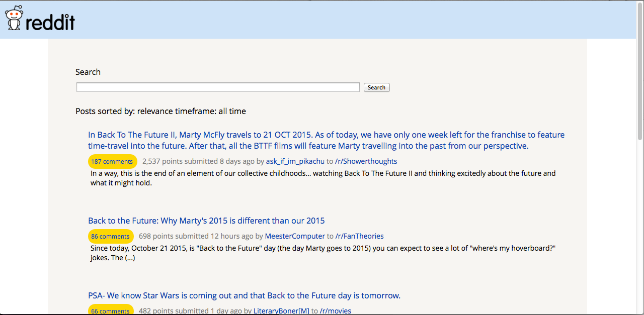The height and width of the screenshot is (315, 644).
Task: Open "Why Marty's 2015 is different" post
Action: pyautogui.click(x=206, y=221)
